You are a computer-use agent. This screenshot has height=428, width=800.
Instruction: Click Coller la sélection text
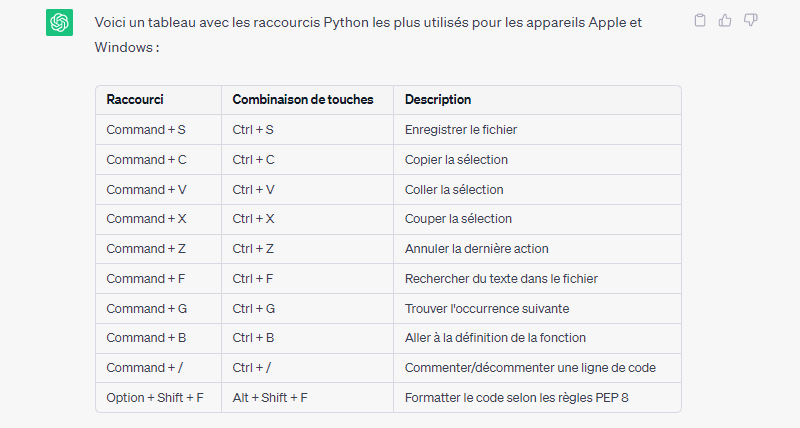454,189
